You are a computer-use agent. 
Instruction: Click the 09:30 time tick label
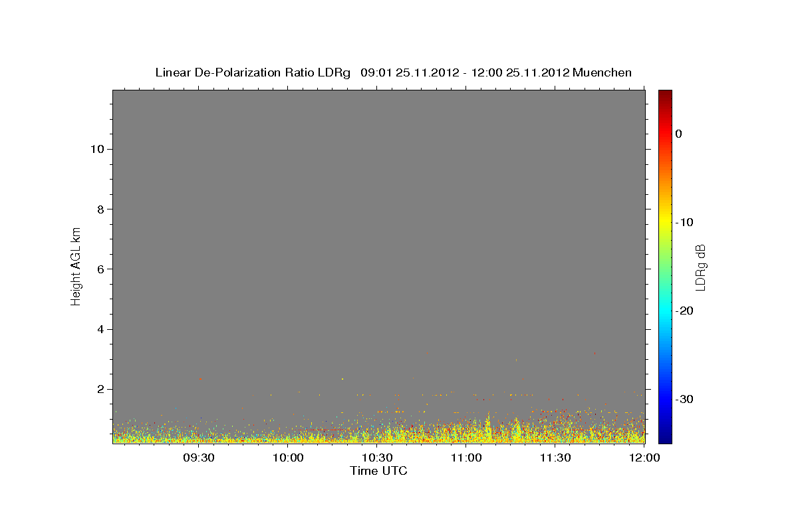point(199,458)
